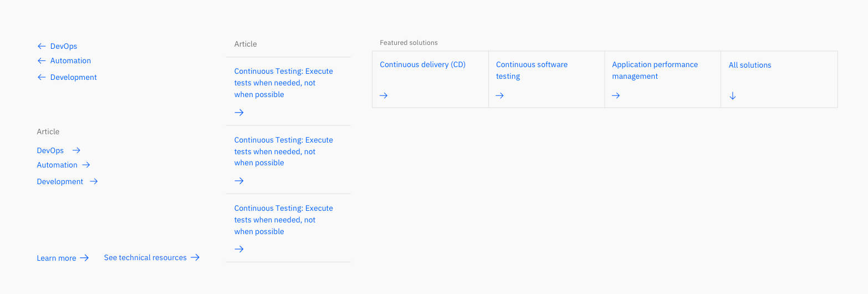Viewport: 868px width, 294px height.
Task: Click left arrow icon beside top DevOps link
Action: point(42,47)
